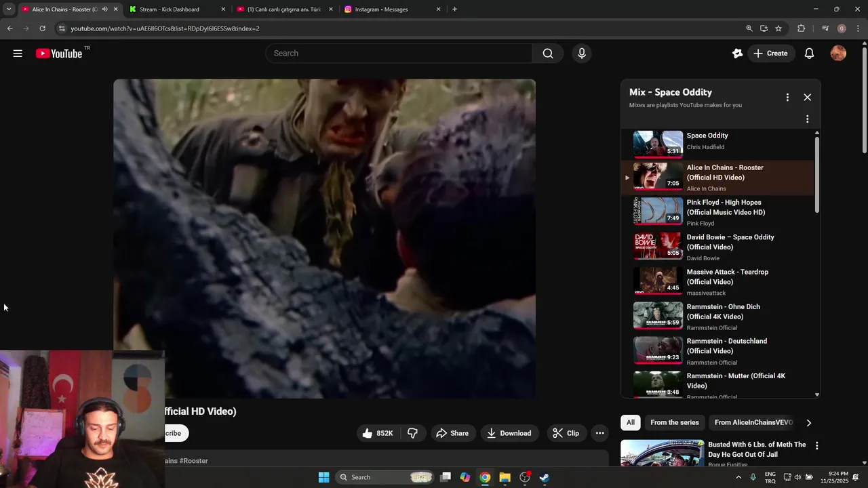Screen dimensions: 868x488
Task: Click the Create button
Action: [770, 54]
